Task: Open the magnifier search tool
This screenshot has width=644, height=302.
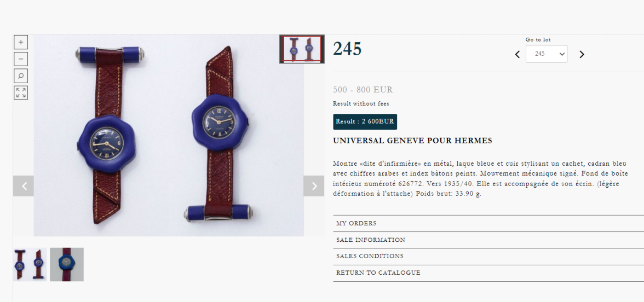Action: [21, 75]
